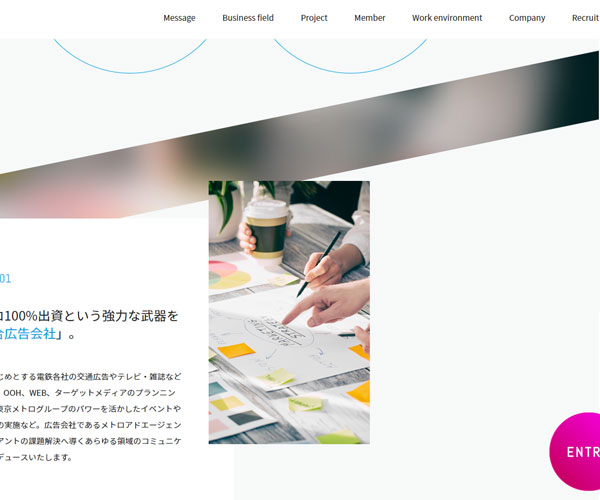The width and height of the screenshot is (600, 500).
Task: Open the Recruit menu item
Action: coord(584,18)
